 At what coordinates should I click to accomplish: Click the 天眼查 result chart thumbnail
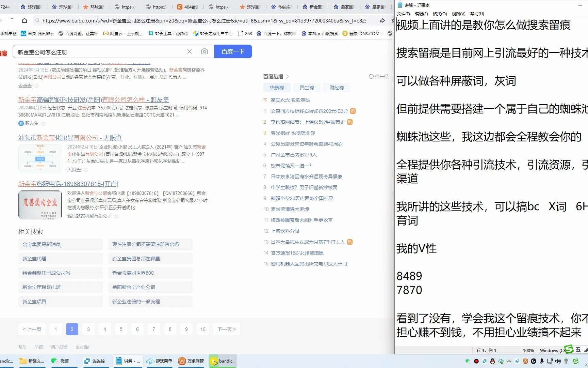click(x=40, y=158)
